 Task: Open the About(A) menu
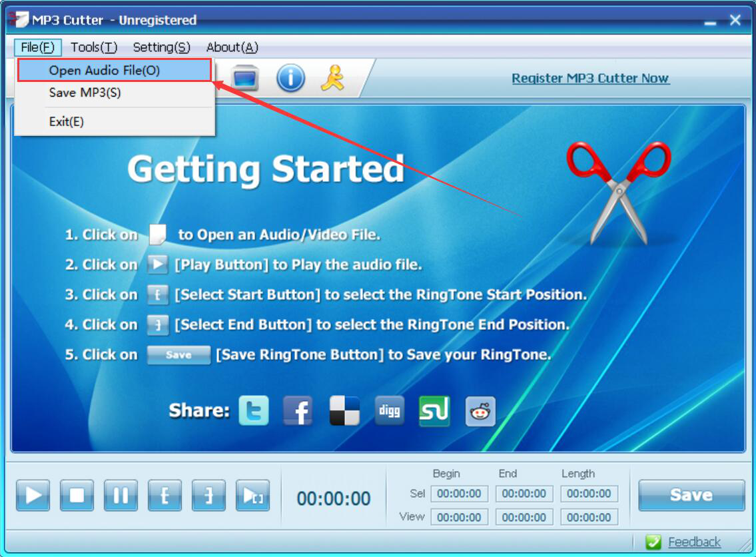click(232, 47)
